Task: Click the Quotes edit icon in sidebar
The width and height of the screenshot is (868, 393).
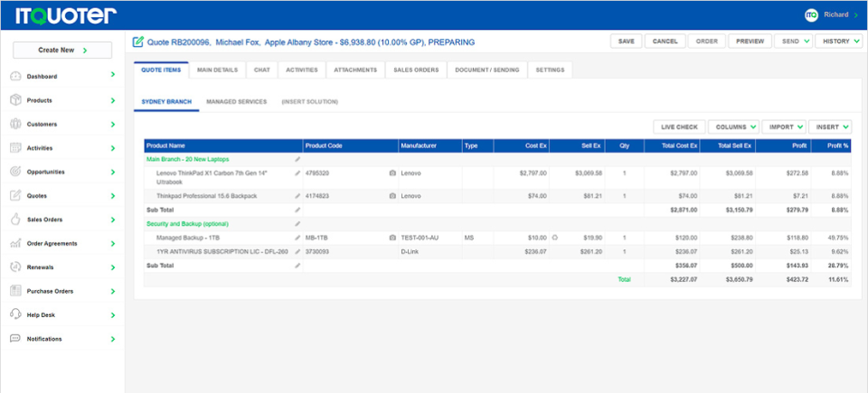Action: 15,195
